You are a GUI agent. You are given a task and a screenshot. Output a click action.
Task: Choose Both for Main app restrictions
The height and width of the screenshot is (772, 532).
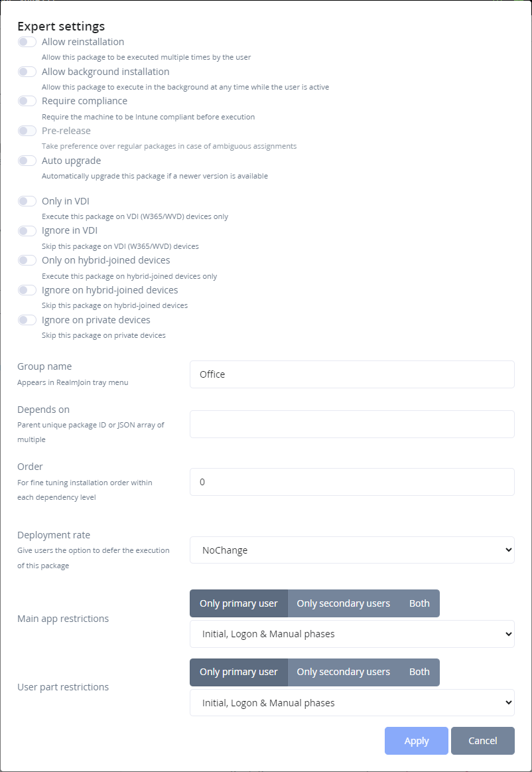[x=419, y=603]
